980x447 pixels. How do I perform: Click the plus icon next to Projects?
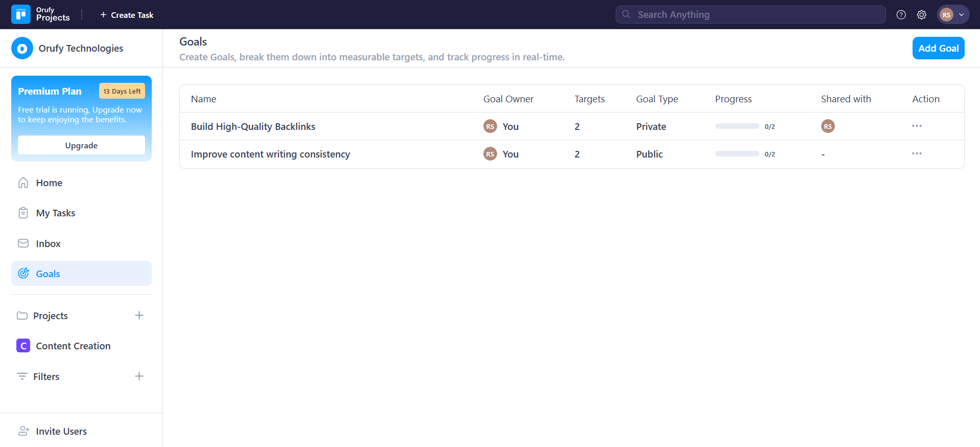click(x=139, y=316)
